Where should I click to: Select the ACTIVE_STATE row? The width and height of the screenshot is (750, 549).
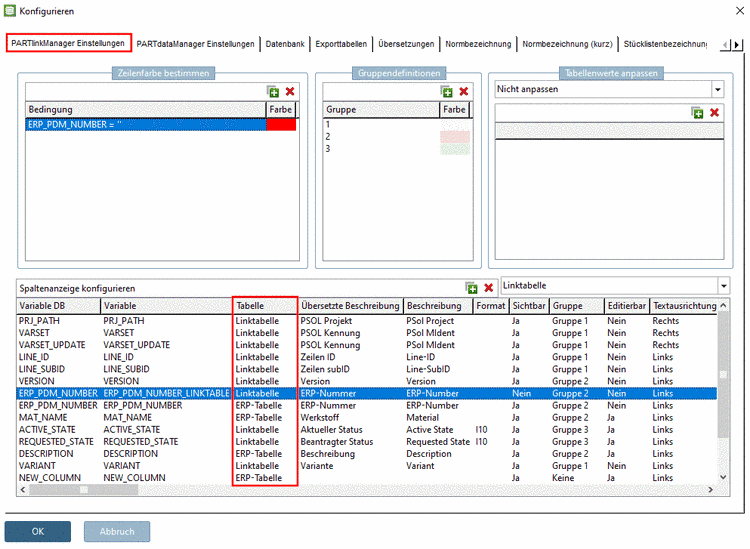367,429
